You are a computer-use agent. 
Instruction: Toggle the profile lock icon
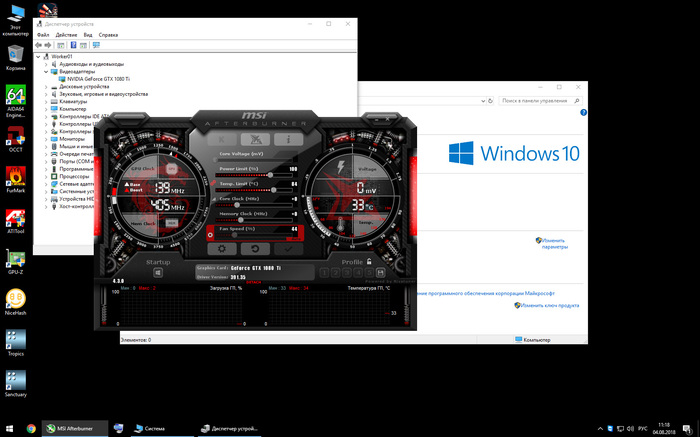pyautogui.click(x=369, y=262)
